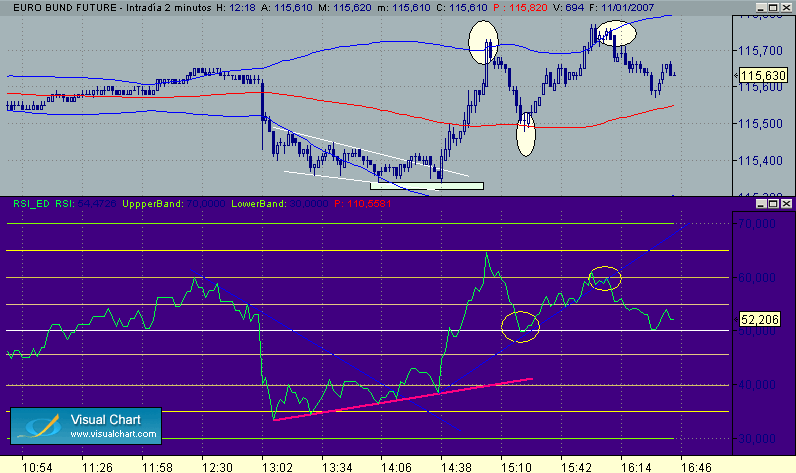Image resolution: width=796 pixels, height=473 pixels.
Task: Click the 'RSI: 54,4726' reading
Action: coord(85,204)
